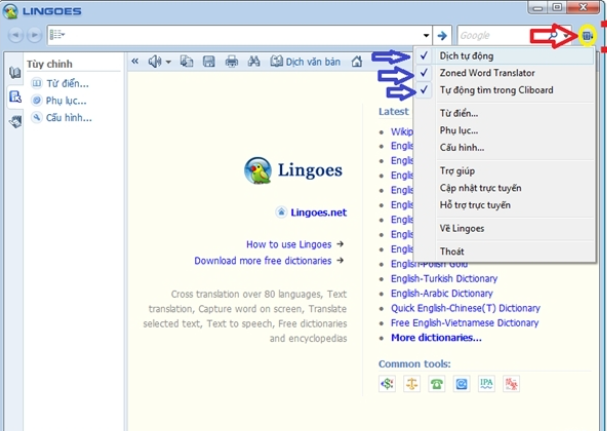This screenshot has width=607, height=431.
Task: Click the copy icon in toolbar
Action: pos(186,61)
